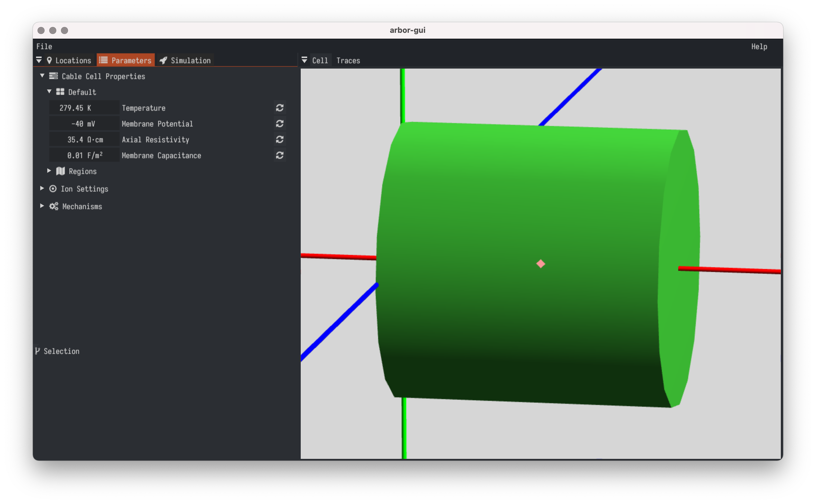Expand the Regions section
The width and height of the screenshot is (816, 504).
coord(49,171)
